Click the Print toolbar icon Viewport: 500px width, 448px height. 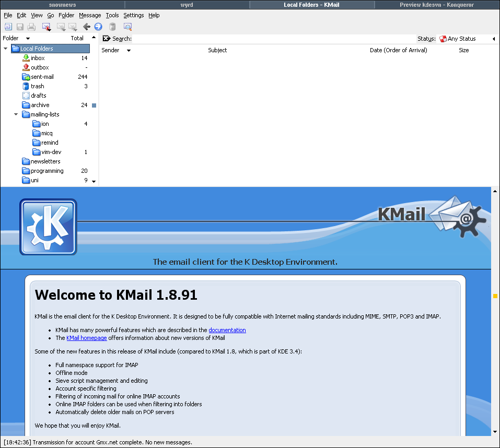pyautogui.click(x=31, y=27)
